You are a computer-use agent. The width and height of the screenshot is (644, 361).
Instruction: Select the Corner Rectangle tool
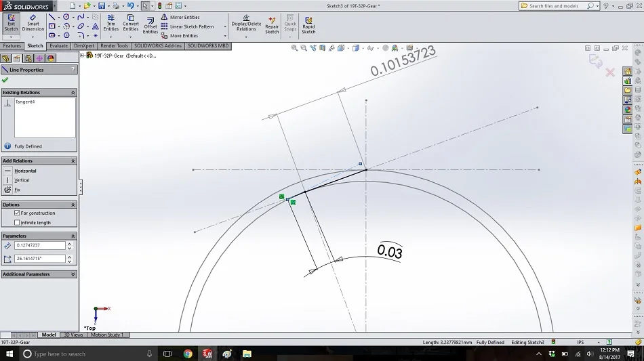(x=52, y=26)
